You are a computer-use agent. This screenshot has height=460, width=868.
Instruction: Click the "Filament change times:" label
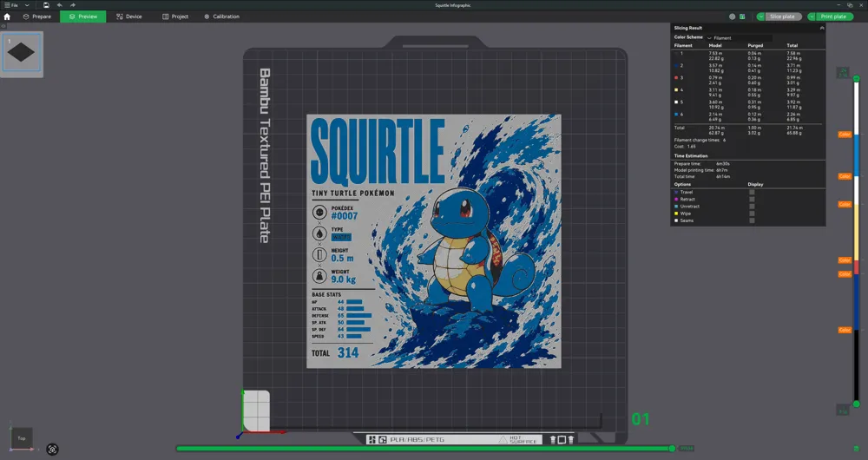coord(698,140)
